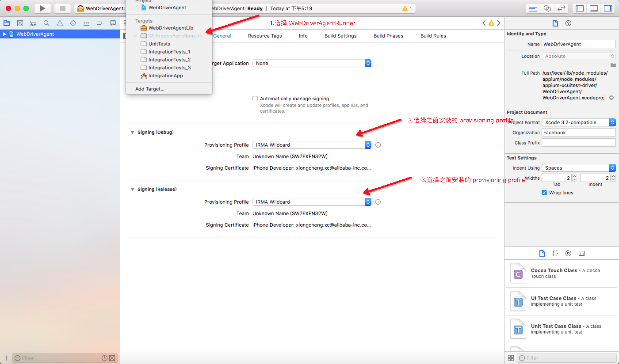
Task: Open the Report navigator speech-bubble icon
Action: (x=113, y=23)
